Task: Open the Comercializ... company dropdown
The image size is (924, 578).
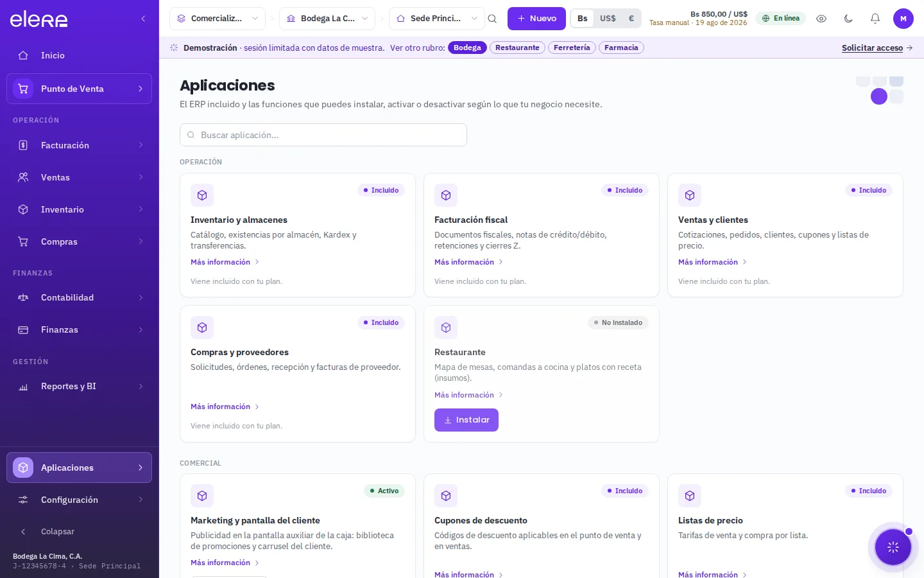Action: click(x=218, y=19)
